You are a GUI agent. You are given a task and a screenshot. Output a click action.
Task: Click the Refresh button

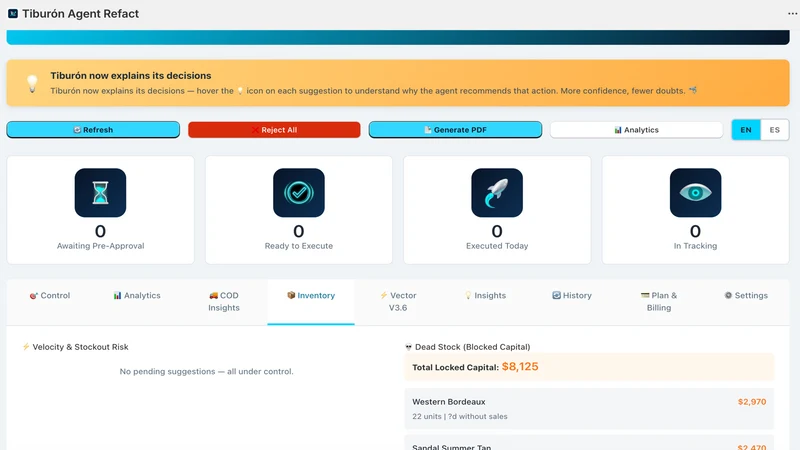[x=93, y=130]
